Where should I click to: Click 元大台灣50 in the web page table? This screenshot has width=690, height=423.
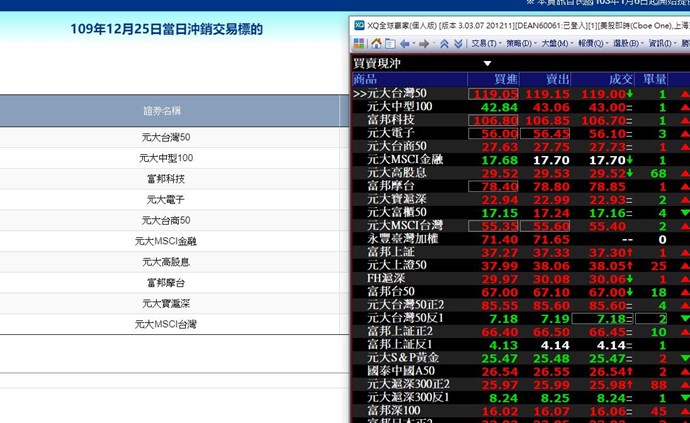coord(166,137)
